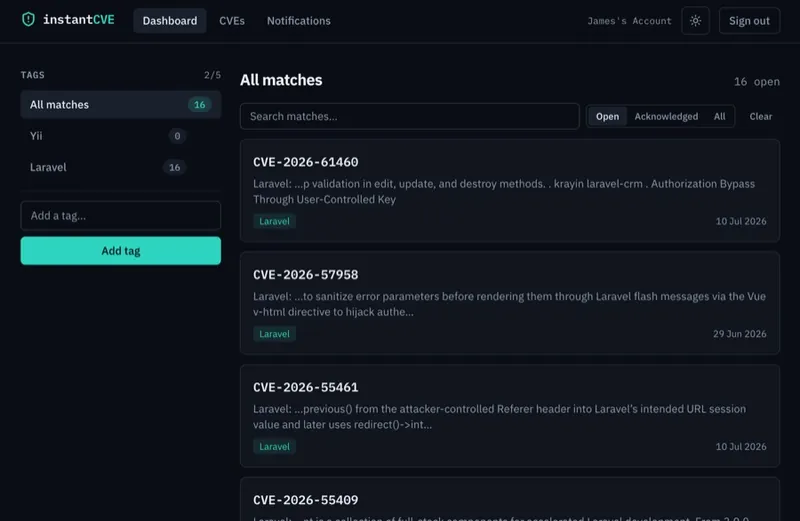Open the Notifications tab

(298, 21)
